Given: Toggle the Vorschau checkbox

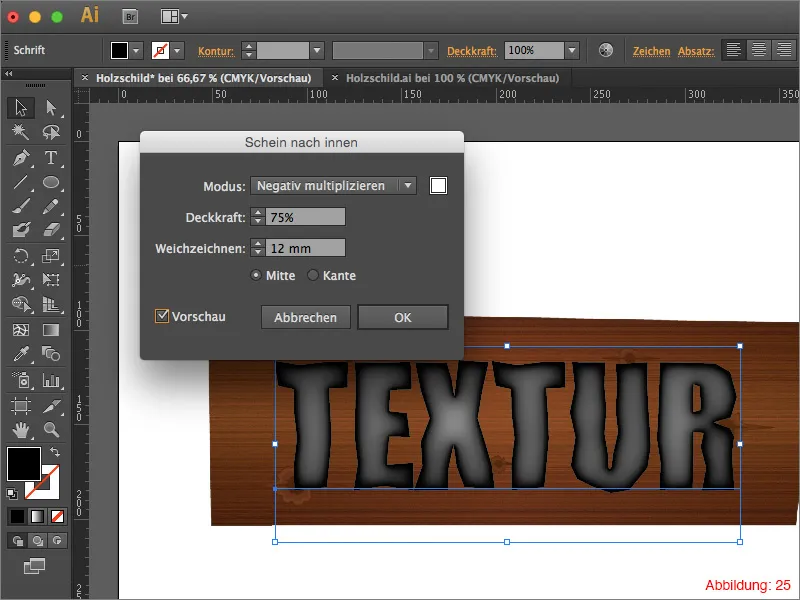Looking at the screenshot, I should (162, 316).
